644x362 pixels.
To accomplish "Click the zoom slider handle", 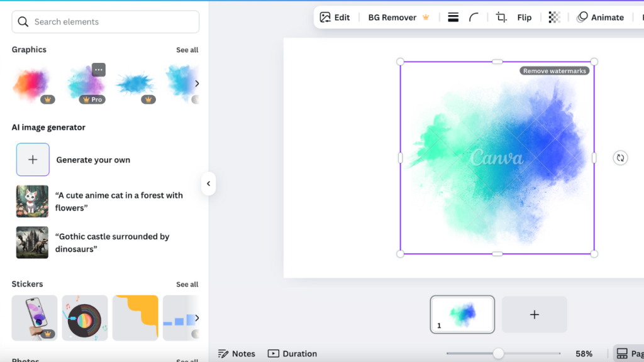I will pyautogui.click(x=498, y=353).
